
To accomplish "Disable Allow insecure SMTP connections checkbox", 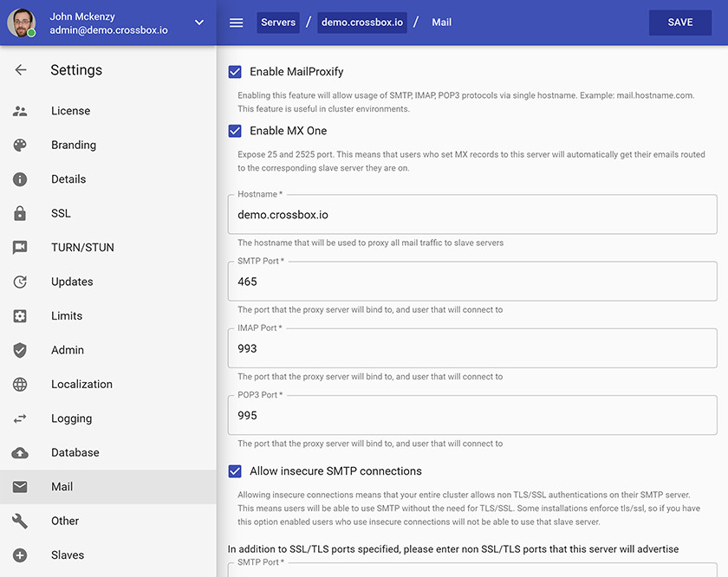I will coord(235,471).
